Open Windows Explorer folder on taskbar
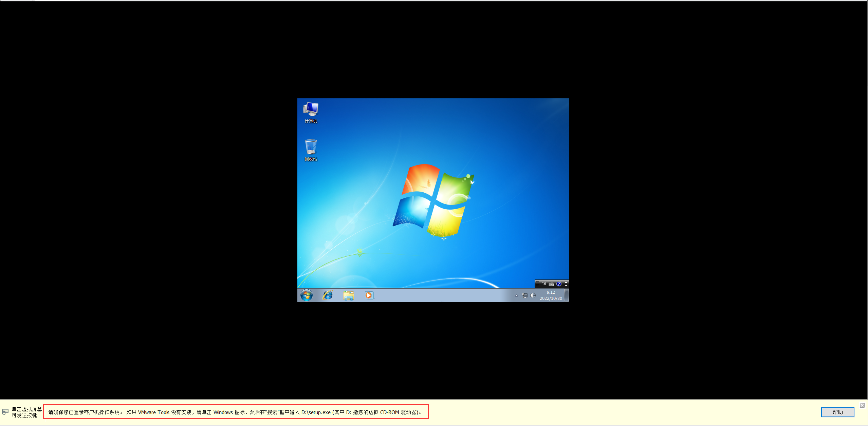 (x=348, y=295)
